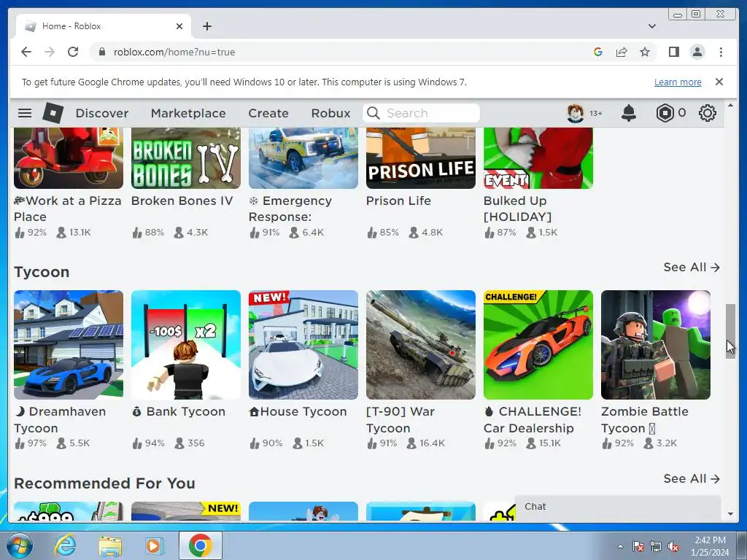Open the Marketplace menu item

click(x=188, y=113)
